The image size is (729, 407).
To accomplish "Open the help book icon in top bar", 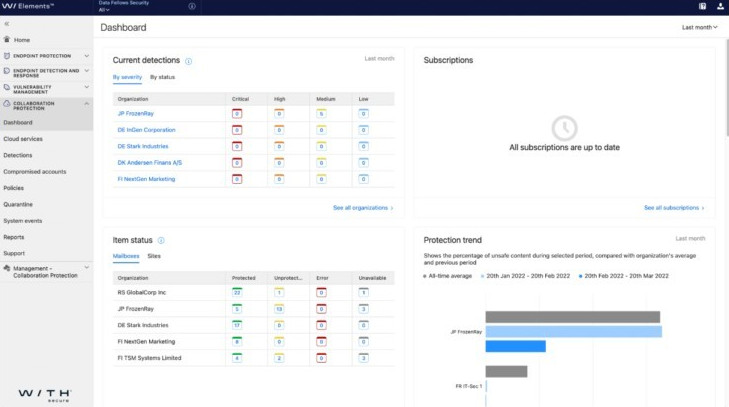I will coord(702,6).
